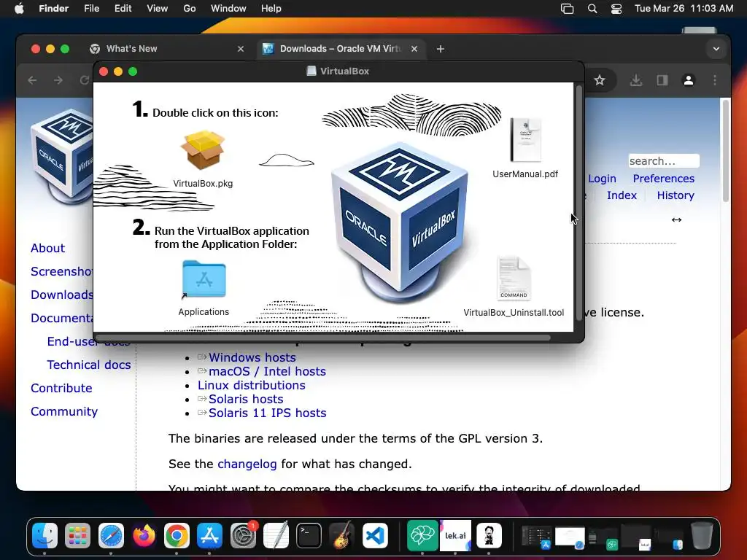Open the Finder menu

tap(54, 9)
